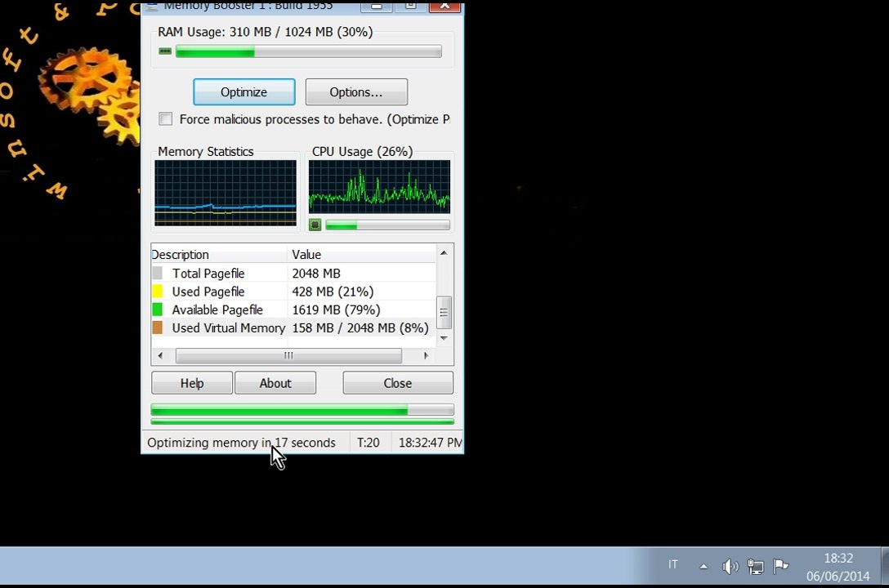Click the 428 MB (21%) value
The image size is (889, 588).
[333, 292]
